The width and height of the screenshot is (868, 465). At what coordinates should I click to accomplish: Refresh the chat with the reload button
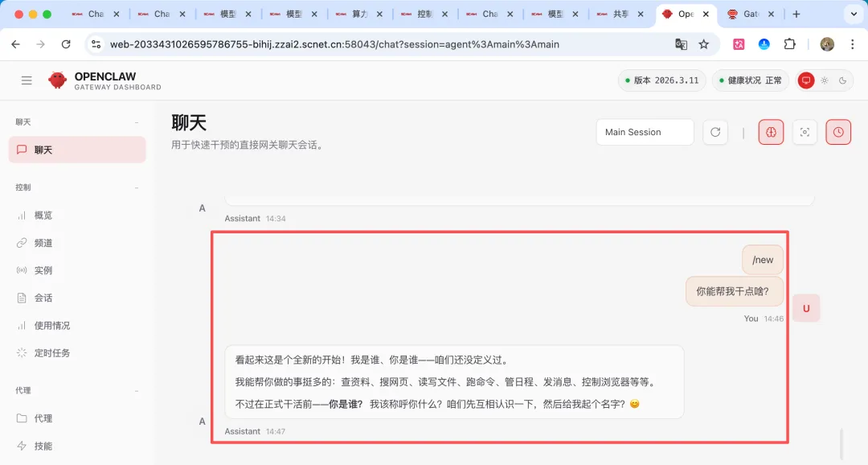[715, 132]
